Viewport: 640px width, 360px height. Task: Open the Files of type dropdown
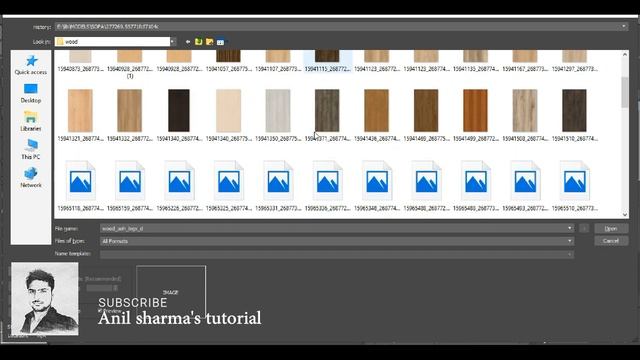[569, 241]
